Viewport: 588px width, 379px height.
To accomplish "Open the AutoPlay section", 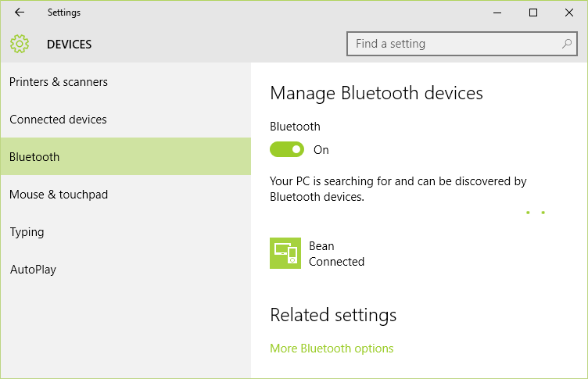I will [33, 270].
